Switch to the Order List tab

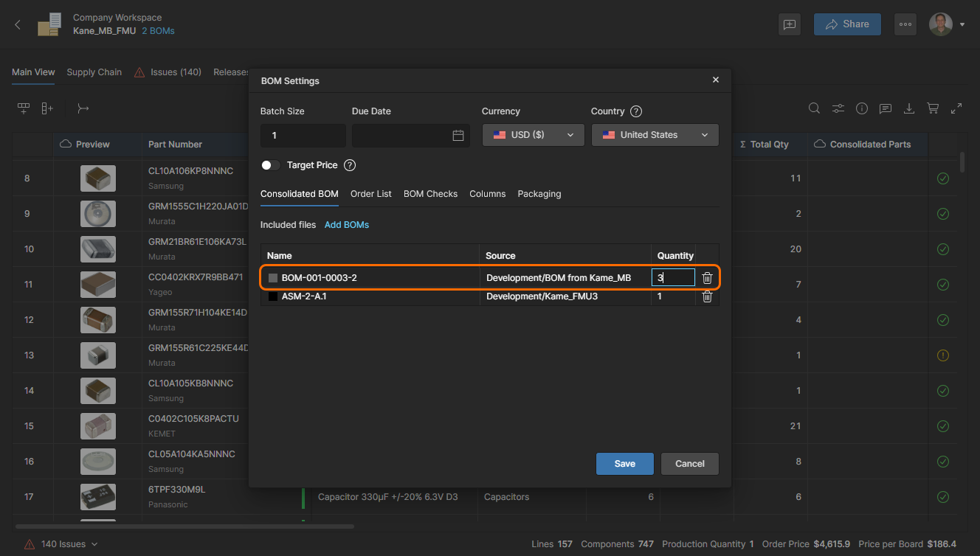(371, 194)
